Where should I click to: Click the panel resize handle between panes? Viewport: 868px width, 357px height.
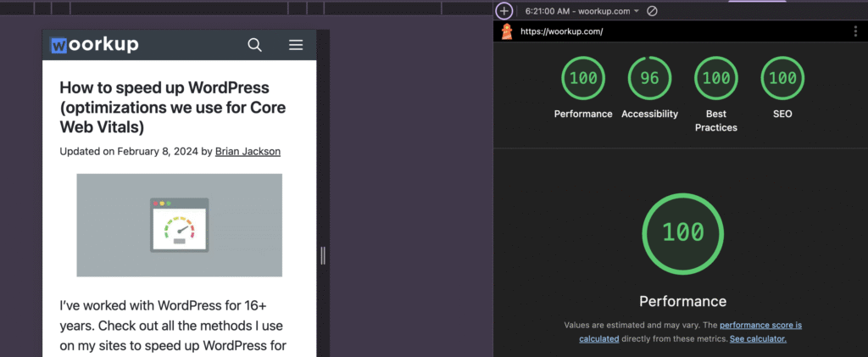[323, 255]
